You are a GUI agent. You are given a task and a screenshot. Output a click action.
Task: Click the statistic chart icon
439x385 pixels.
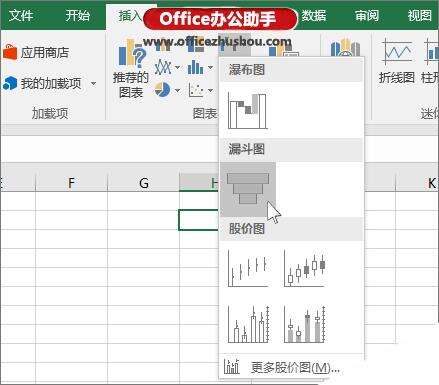[195, 67]
